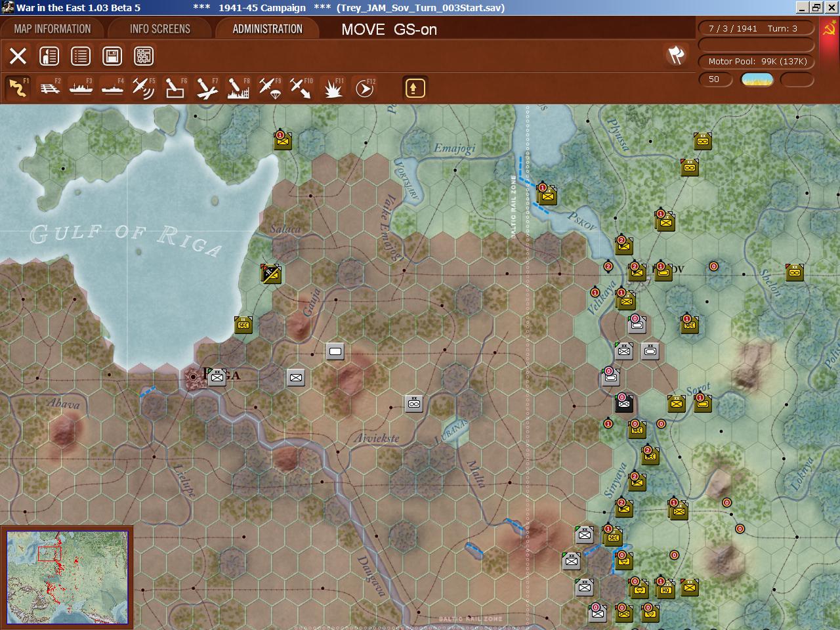Open the MAP INFORMATION tab
The width and height of the screenshot is (840, 630).
52,29
